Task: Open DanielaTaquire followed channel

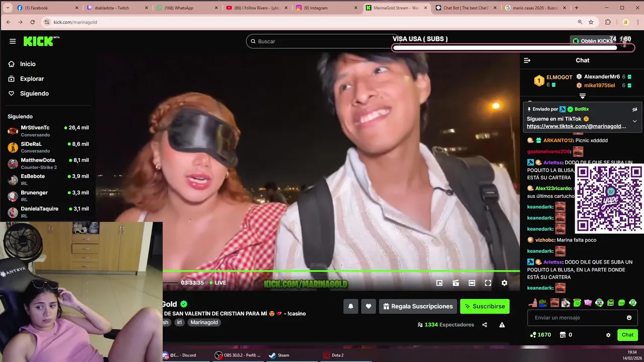Action: (48, 212)
